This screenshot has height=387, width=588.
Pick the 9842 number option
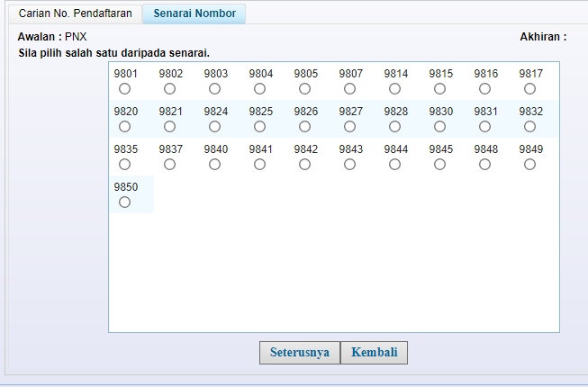pyautogui.click(x=304, y=165)
